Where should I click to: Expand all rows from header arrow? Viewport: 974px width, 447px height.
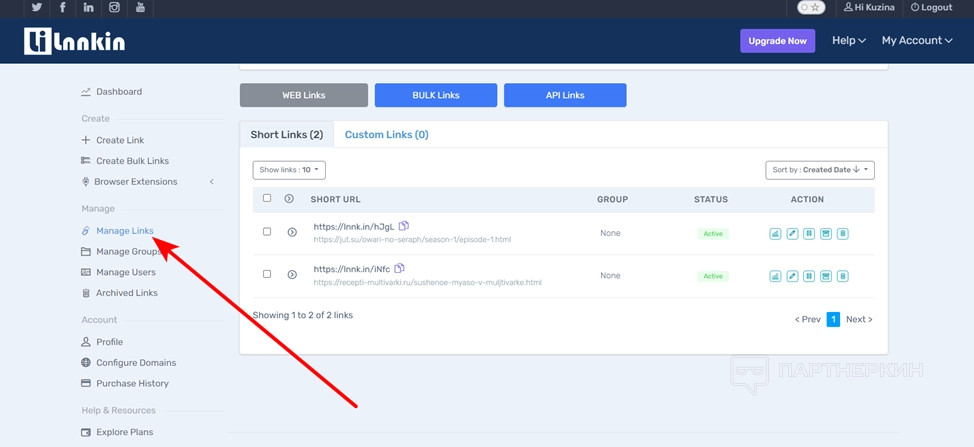[x=289, y=199]
